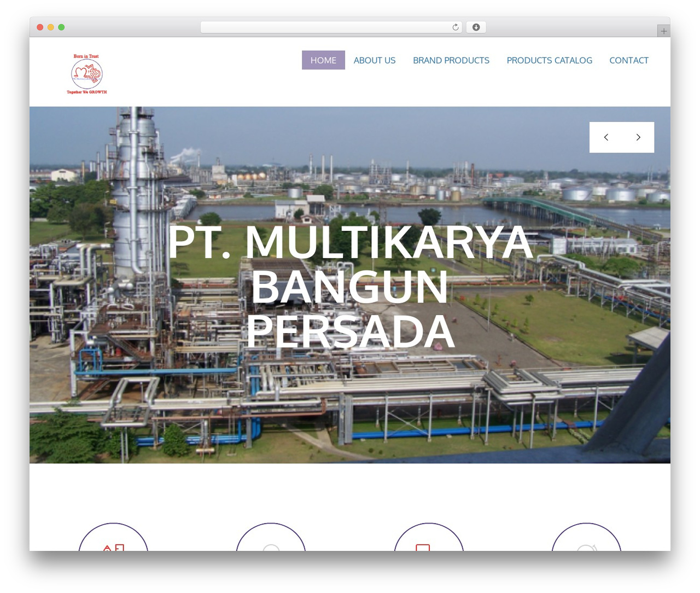Screen dimensions: 700x593
Task: Minimize the window with yellow button
Action: [x=51, y=27]
